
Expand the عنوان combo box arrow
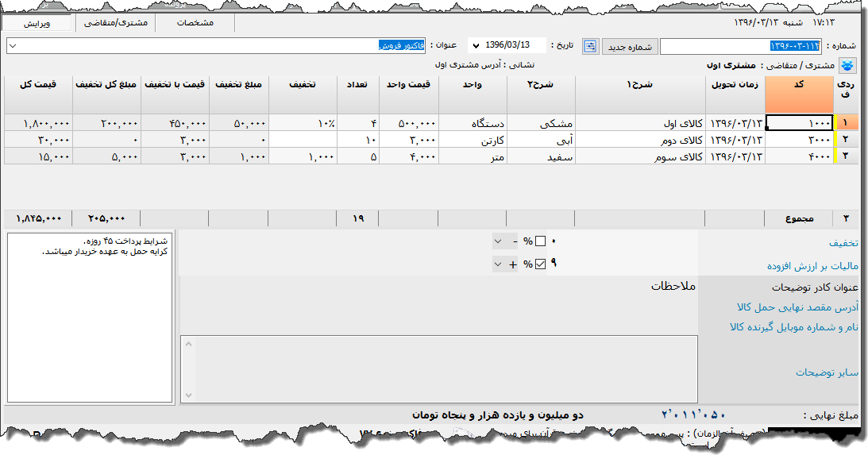14,46
